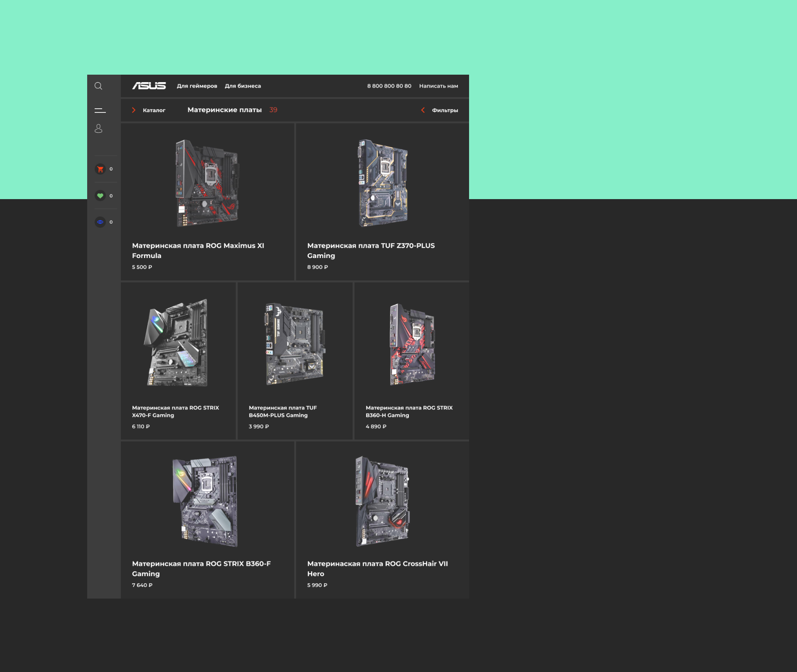Click the user profile icon
The width and height of the screenshot is (797, 672).
coord(98,129)
